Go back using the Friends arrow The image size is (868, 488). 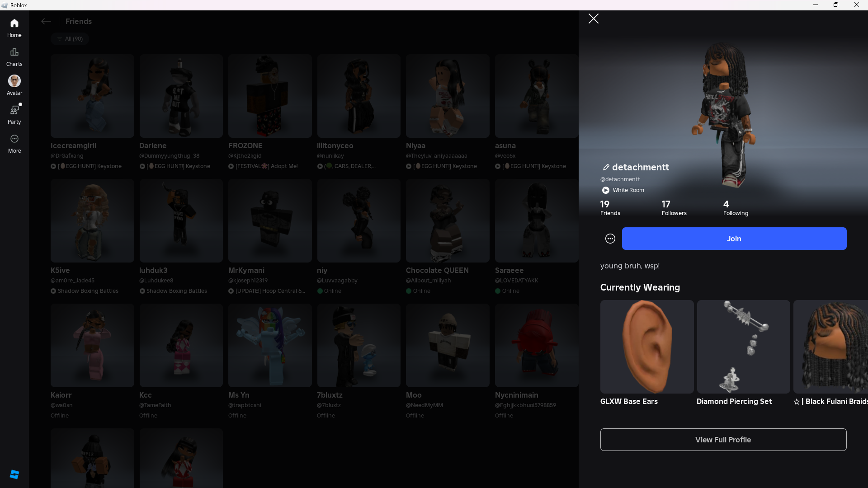pos(46,21)
